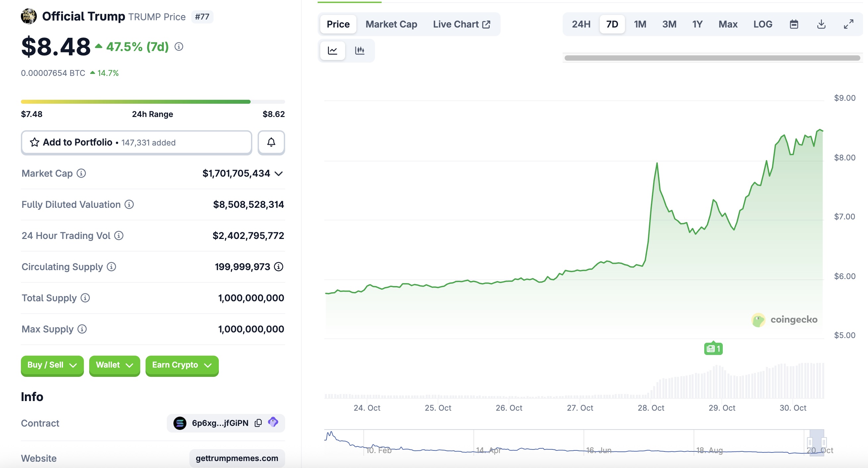Open the Buy / Sell dropdown
This screenshot has height=468, width=868.
click(52, 365)
